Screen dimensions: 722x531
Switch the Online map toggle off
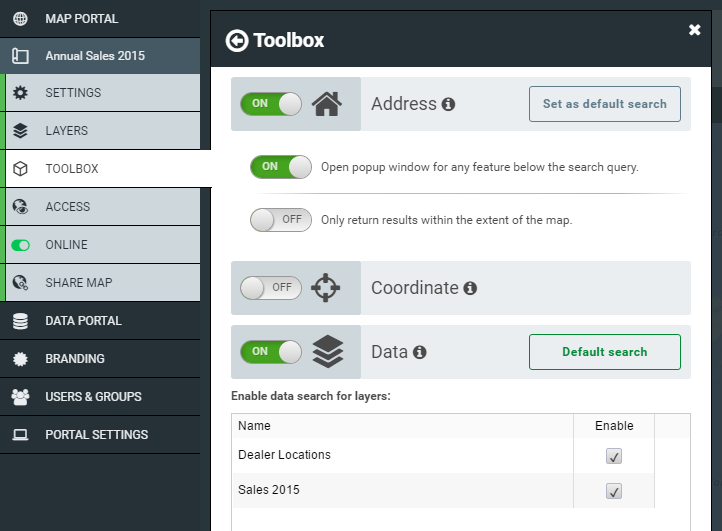point(20,245)
